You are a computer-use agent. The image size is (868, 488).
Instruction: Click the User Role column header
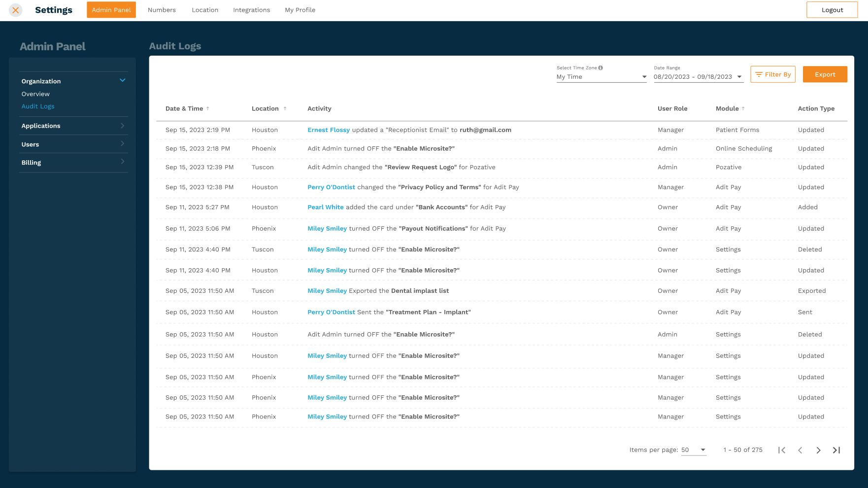[x=672, y=108]
